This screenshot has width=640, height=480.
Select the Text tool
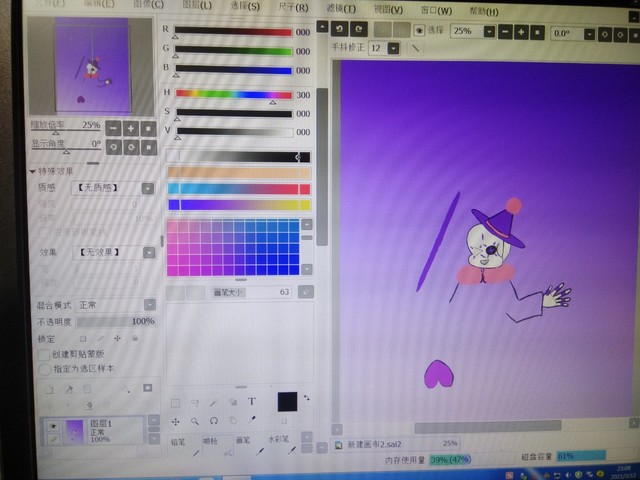(x=252, y=401)
